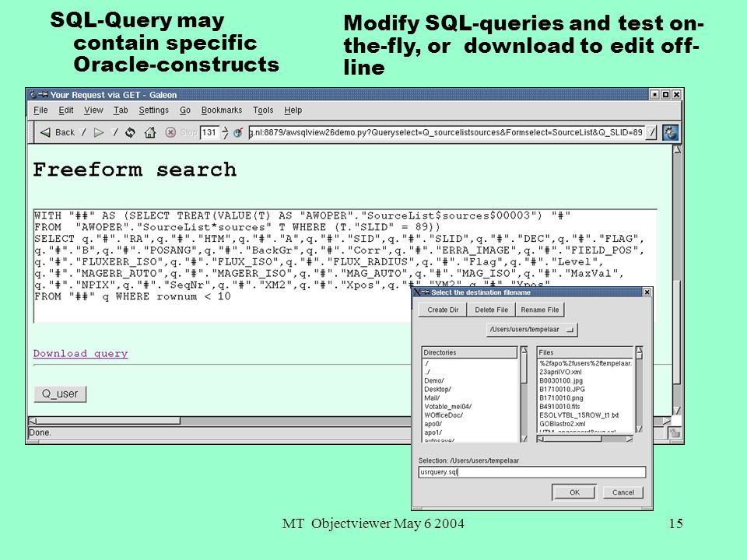
Task: Confirm the filename with OK
Action: [574, 492]
